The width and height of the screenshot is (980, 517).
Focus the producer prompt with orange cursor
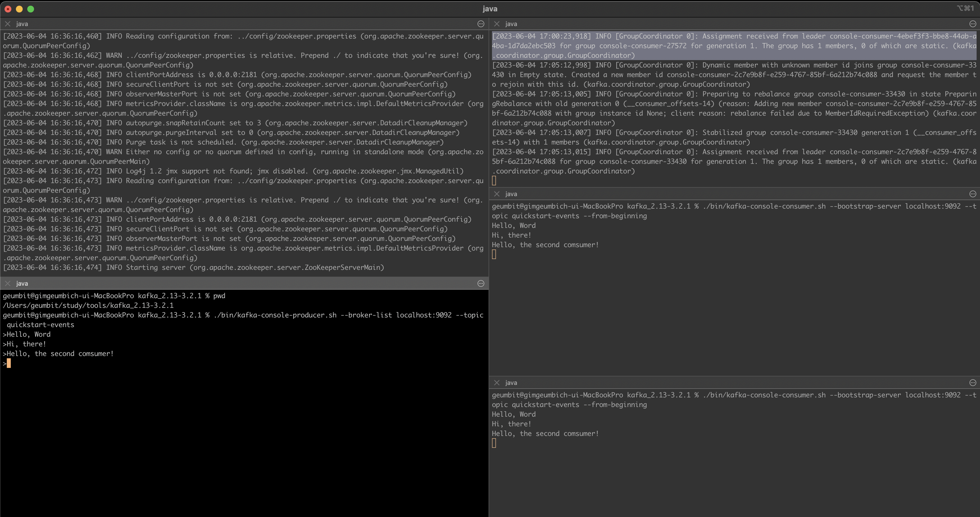[9, 363]
